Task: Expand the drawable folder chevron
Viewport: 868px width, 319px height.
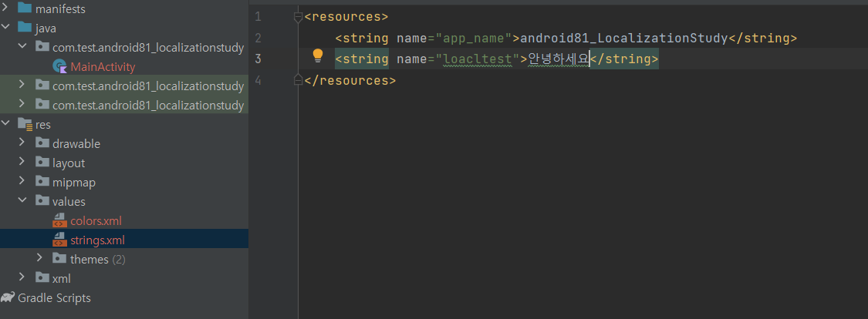Action: click(22, 143)
